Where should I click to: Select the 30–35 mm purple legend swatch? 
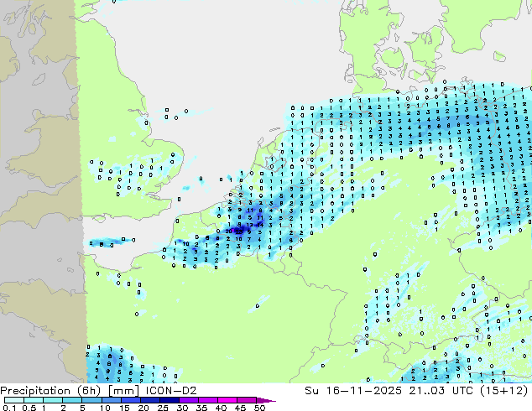(189, 400)
